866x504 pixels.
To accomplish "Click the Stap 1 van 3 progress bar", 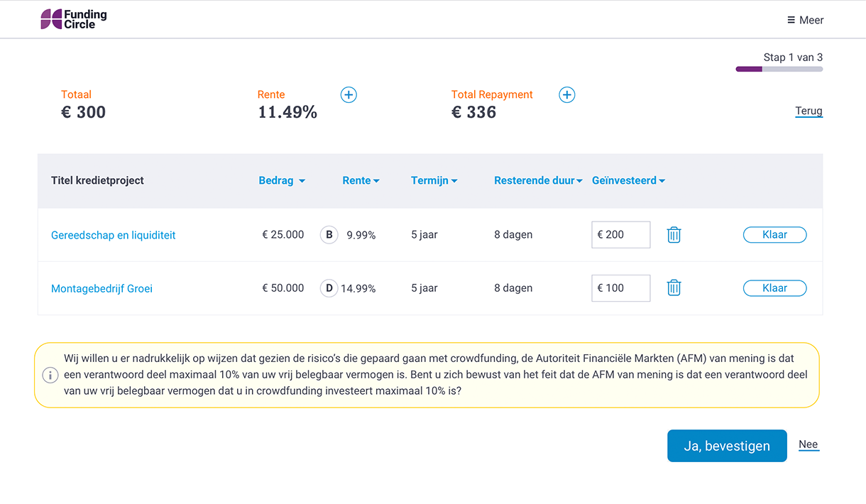I will tap(779, 69).
